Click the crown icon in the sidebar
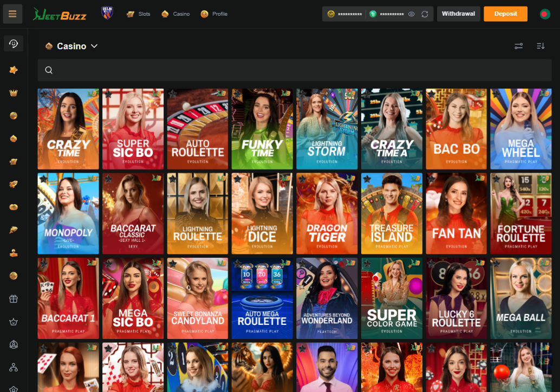Screen dimensions: 560x392 (14, 93)
